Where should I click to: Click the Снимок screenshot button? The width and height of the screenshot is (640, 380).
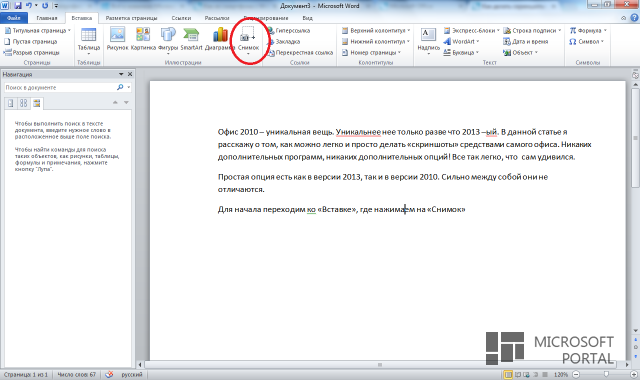point(248,41)
